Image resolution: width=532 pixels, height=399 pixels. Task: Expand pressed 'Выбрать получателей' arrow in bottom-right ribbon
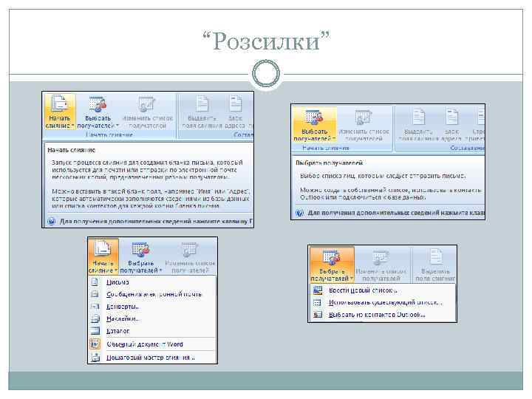pyautogui.click(x=352, y=279)
